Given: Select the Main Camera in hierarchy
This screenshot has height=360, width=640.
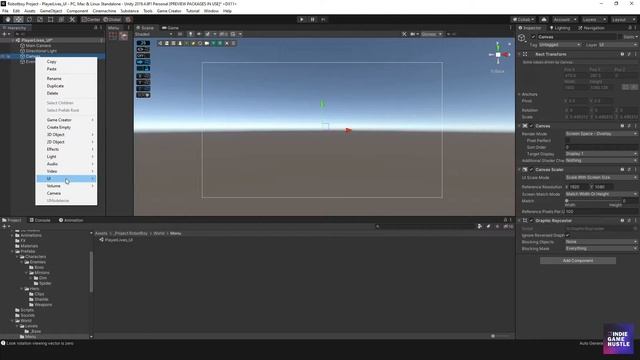Looking at the screenshot, I should pyautogui.click(x=38, y=46).
